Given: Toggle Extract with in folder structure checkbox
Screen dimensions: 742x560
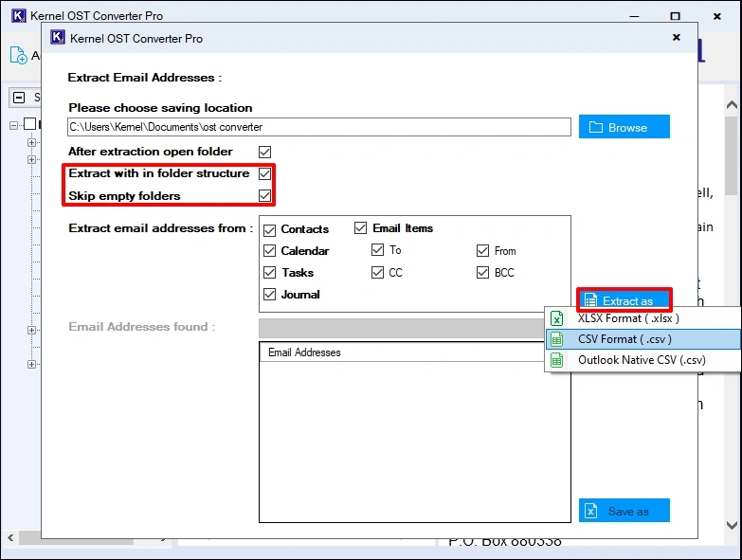Looking at the screenshot, I should [265, 173].
